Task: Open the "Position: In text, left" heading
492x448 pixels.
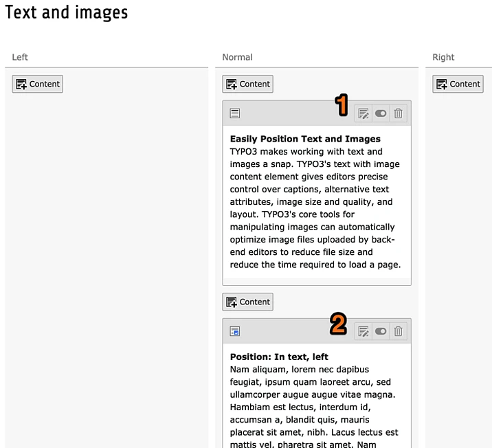Action: pyautogui.click(x=279, y=357)
